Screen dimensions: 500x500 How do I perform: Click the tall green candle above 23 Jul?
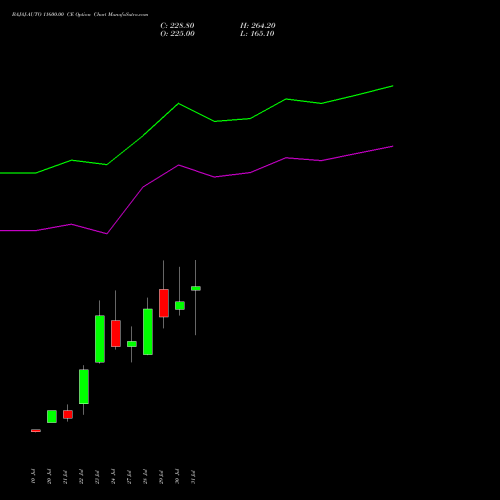click(x=100, y=339)
